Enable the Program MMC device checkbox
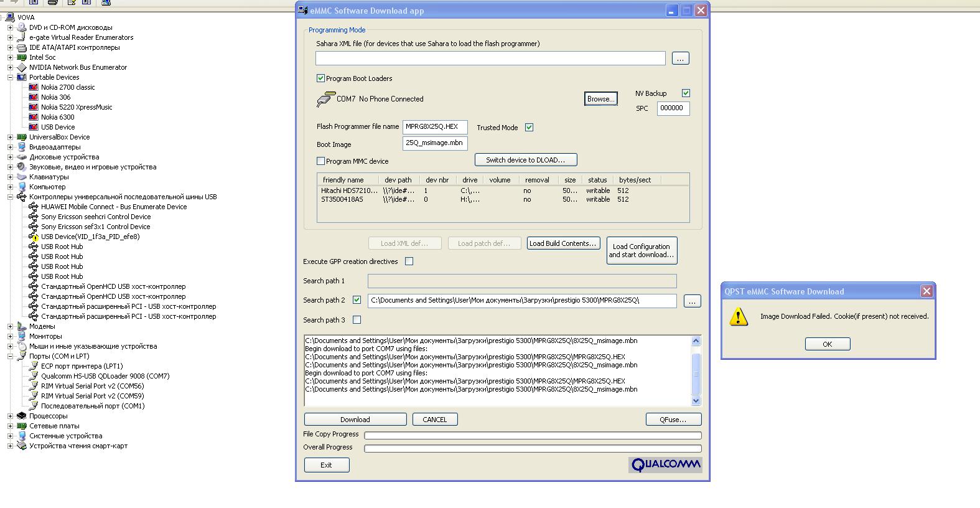Screen dimensions: 980x508 pos(321,161)
